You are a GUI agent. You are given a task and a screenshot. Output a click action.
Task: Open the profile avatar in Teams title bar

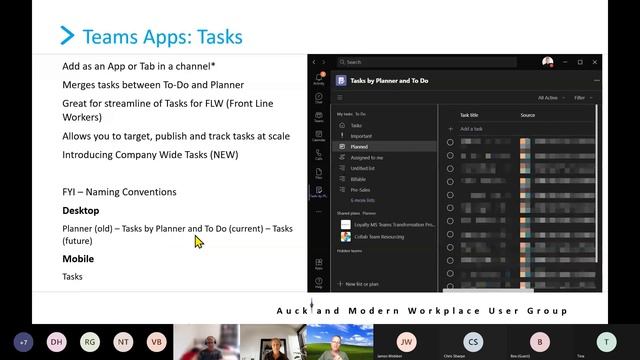click(548, 62)
